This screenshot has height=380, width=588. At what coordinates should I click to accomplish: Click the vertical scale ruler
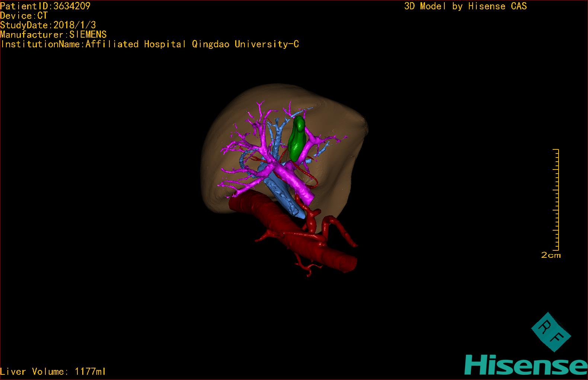point(556,200)
